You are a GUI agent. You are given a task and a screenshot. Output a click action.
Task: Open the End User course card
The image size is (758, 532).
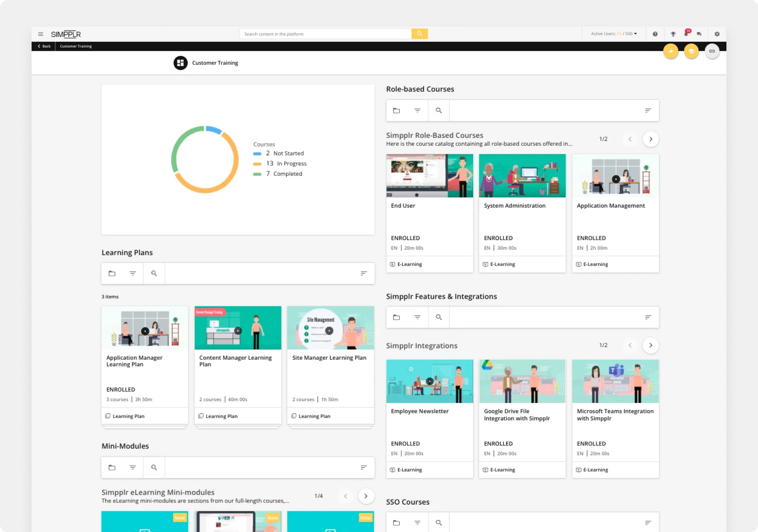pos(430,213)
